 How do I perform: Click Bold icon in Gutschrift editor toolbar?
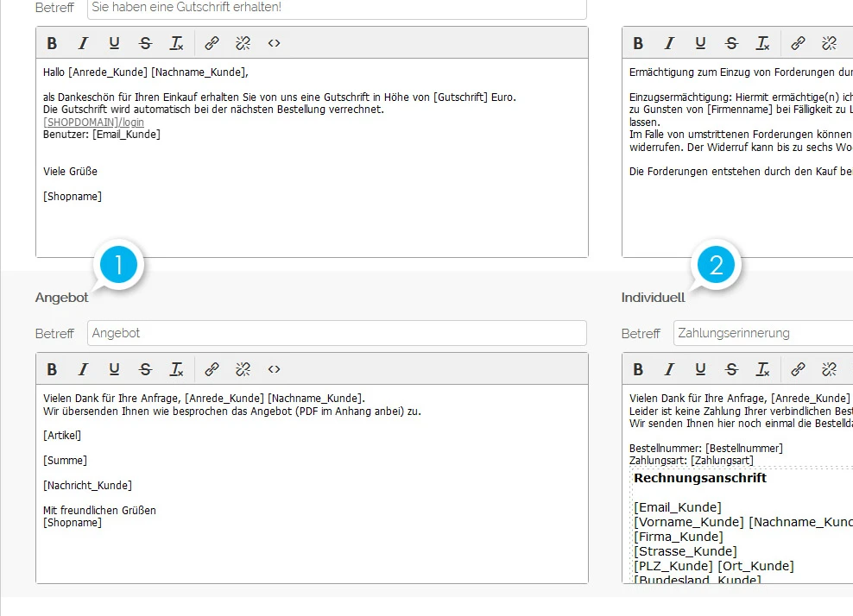(x=52, y=43)
